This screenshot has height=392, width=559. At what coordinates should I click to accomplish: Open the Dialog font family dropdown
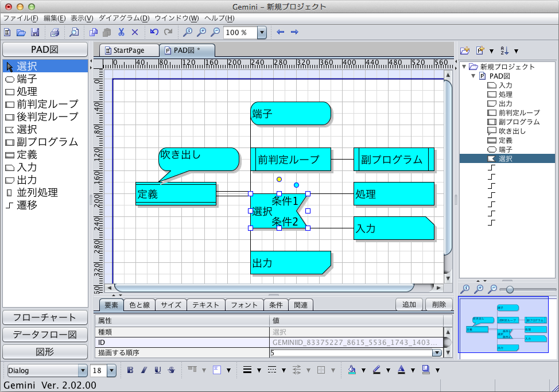tap(83, 371)
